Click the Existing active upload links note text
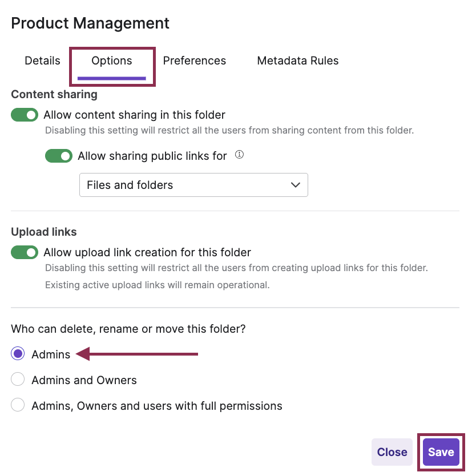Viewport: 468px width, 476px height. 157,285
